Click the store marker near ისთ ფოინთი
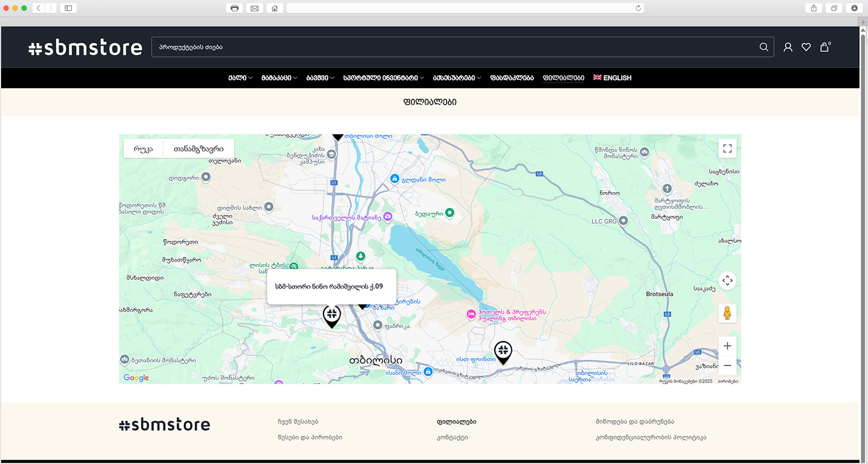The image size is (868, 464). click(x=503, y=352)
